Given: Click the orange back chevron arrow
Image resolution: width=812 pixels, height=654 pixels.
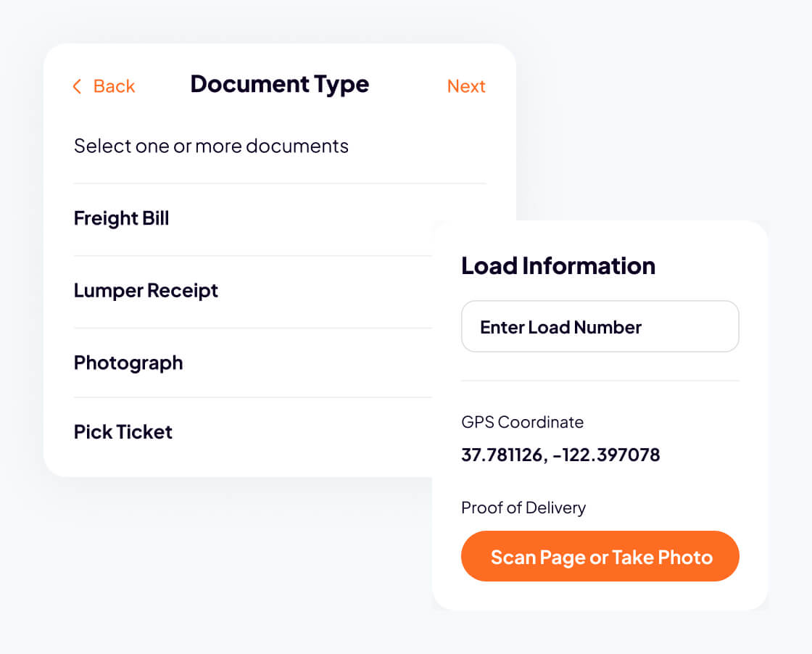Looking at the screenshot, I should (x=77, y=86).
